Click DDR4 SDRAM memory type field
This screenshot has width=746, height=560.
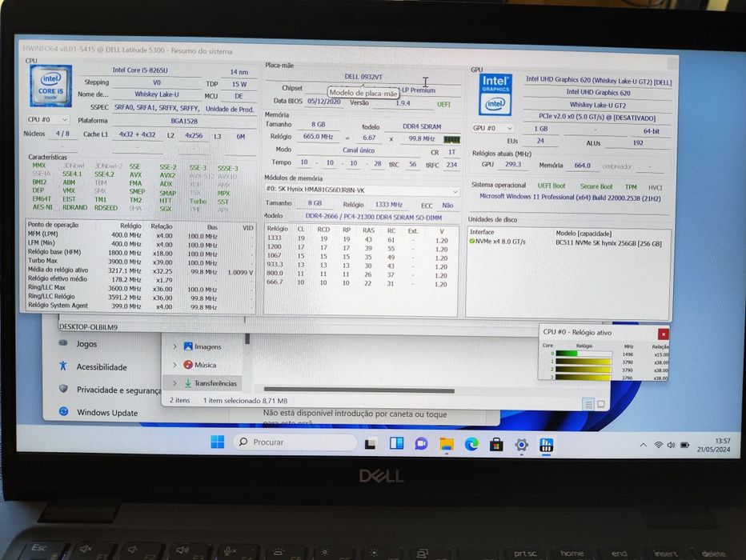click(x=422, y=126)
